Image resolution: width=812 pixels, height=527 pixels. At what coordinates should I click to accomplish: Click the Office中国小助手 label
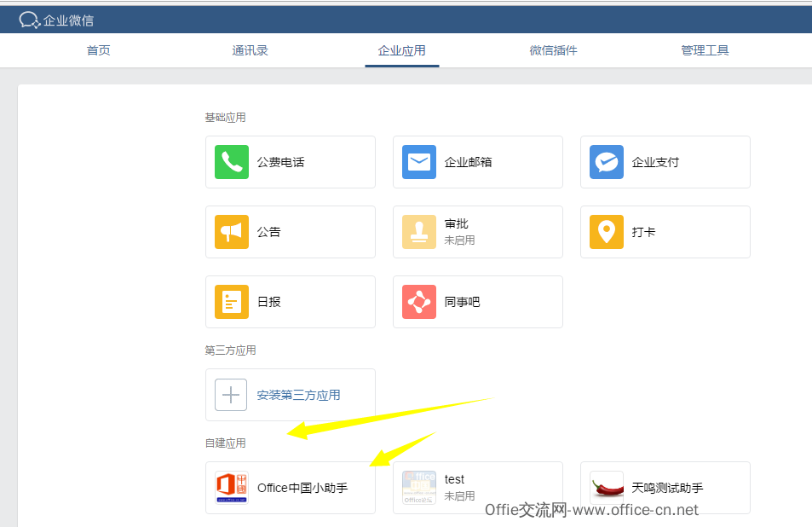pyautogui.click(x=302, y=488)
